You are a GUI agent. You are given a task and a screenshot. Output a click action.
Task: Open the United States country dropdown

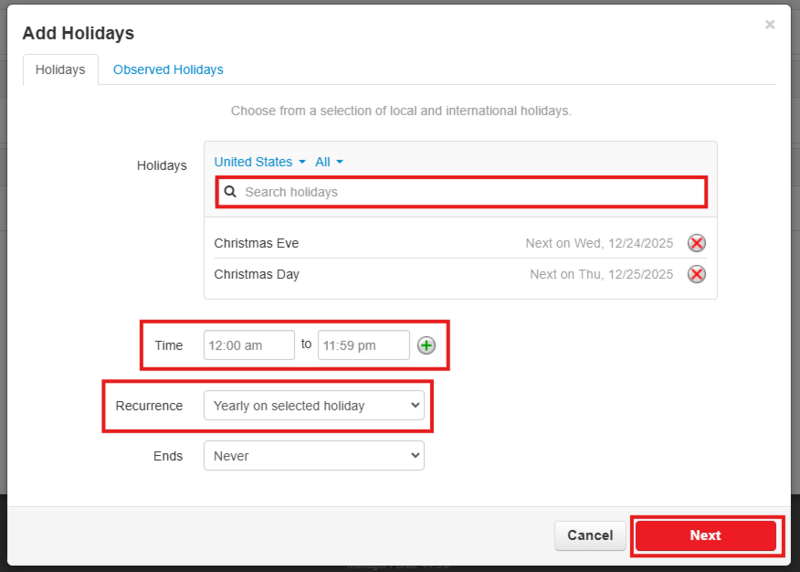click(259, 162)
